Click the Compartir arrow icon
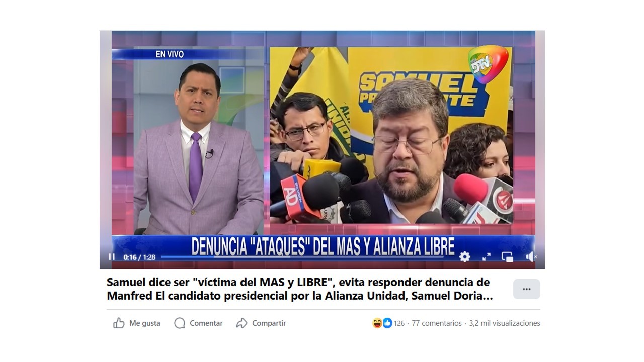The width and height of the screenshot is (644, 362). [242, 323]
